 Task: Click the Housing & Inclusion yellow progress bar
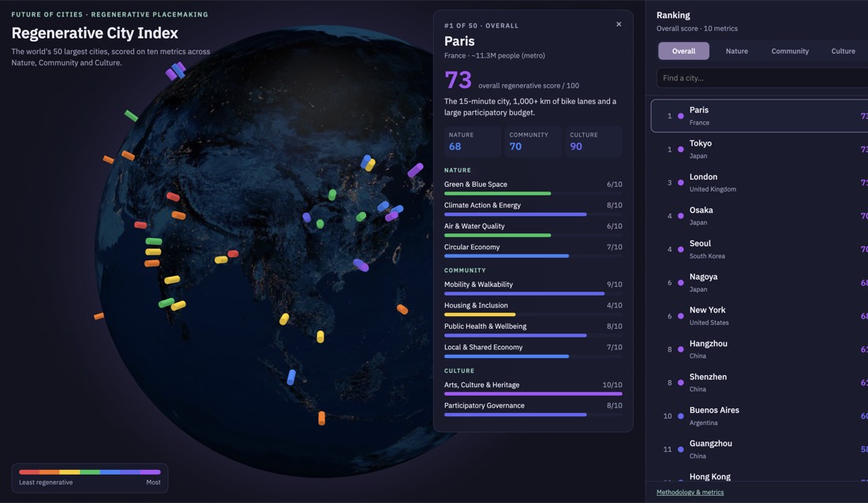coord(480,315)
